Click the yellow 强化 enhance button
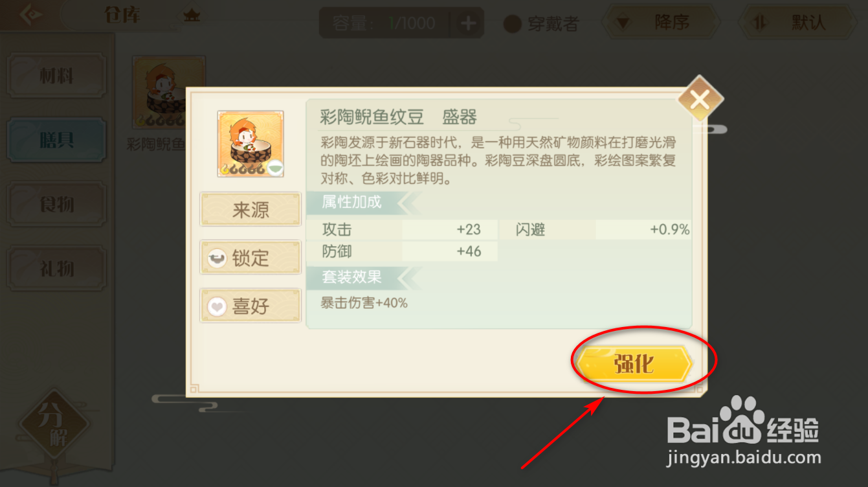This screenshot has height=487, width=868. 635,365
